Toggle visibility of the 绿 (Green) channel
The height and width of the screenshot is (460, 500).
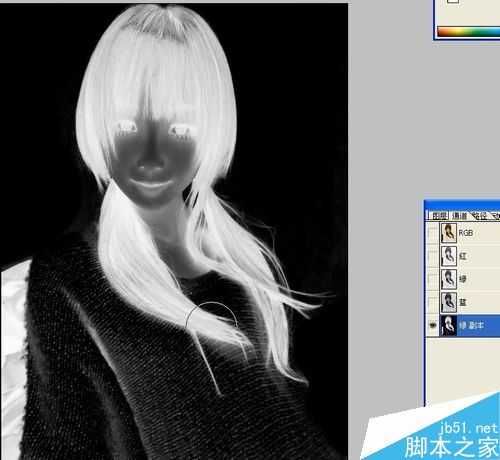433,279
